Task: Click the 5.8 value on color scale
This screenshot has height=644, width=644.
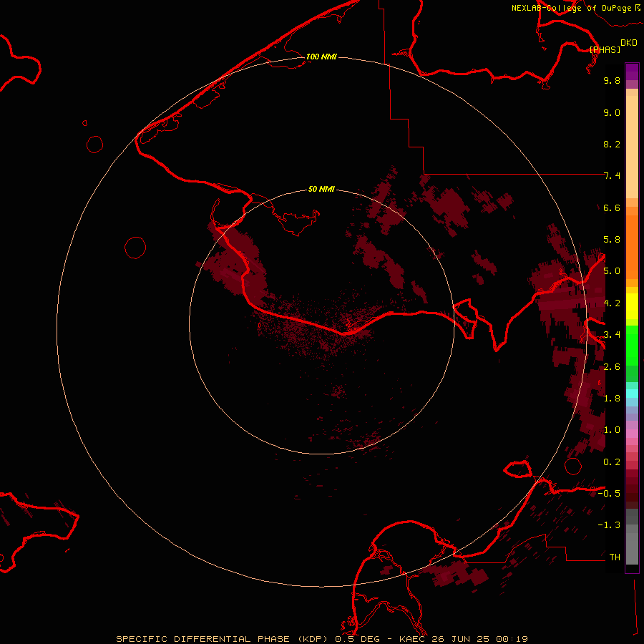Action: 612,240
